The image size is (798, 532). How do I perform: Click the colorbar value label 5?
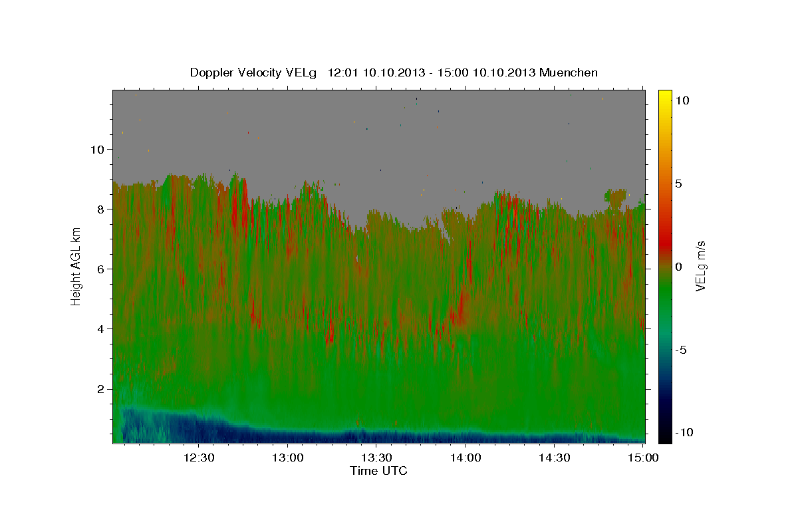678,184
